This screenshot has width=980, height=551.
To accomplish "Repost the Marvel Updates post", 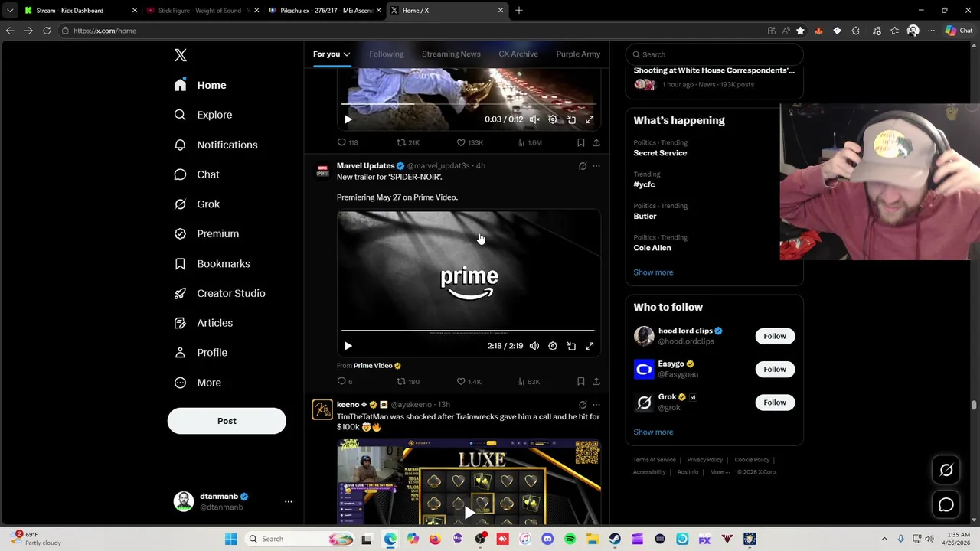I will click(407, 381).
